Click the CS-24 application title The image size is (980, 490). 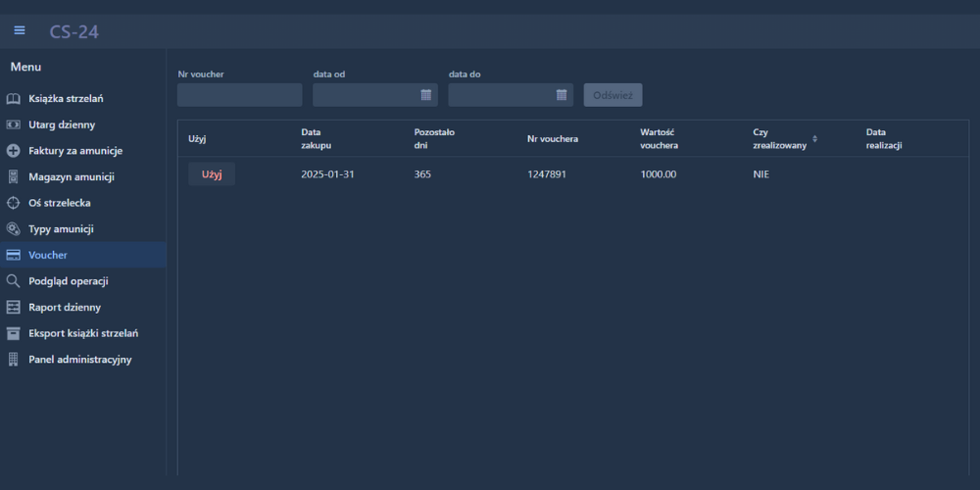74,31
